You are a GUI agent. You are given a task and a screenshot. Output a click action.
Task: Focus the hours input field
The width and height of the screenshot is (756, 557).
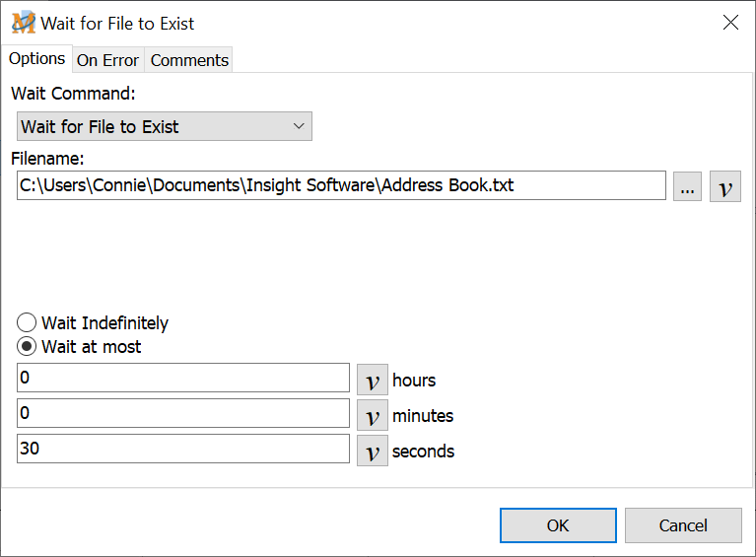point(183,379)
